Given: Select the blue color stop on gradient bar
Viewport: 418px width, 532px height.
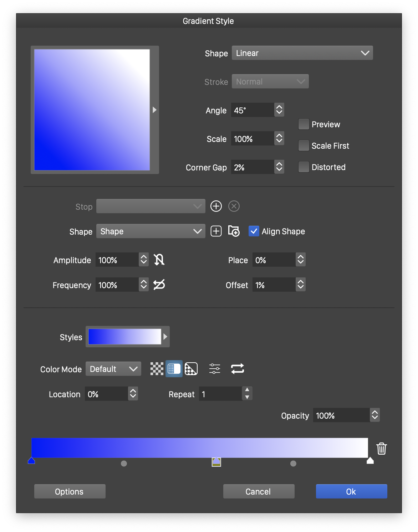Looking at the screenshot, I should click(x=31, y=461).
